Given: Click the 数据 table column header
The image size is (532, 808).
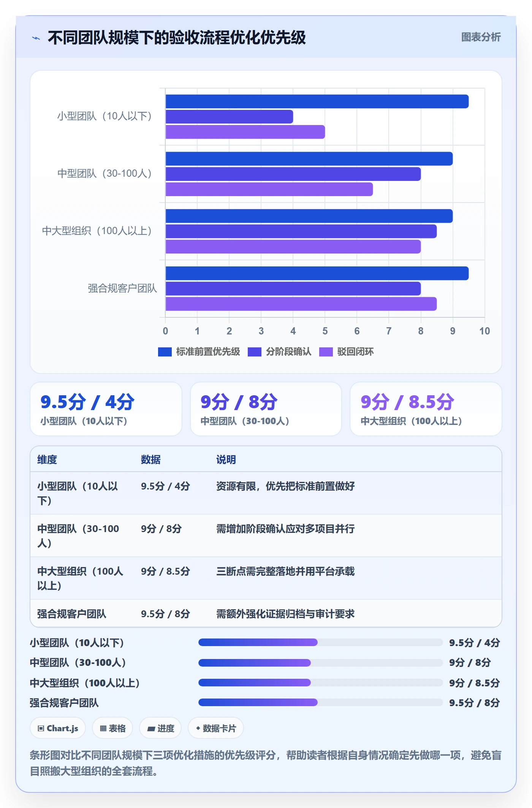Looking at the screenshot, I should 151,459.
